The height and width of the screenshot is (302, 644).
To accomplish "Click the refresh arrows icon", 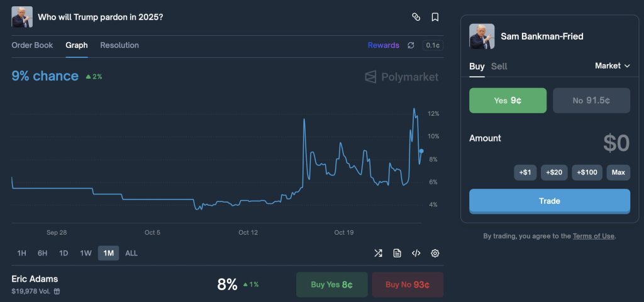I will click(x=411, y=45).
